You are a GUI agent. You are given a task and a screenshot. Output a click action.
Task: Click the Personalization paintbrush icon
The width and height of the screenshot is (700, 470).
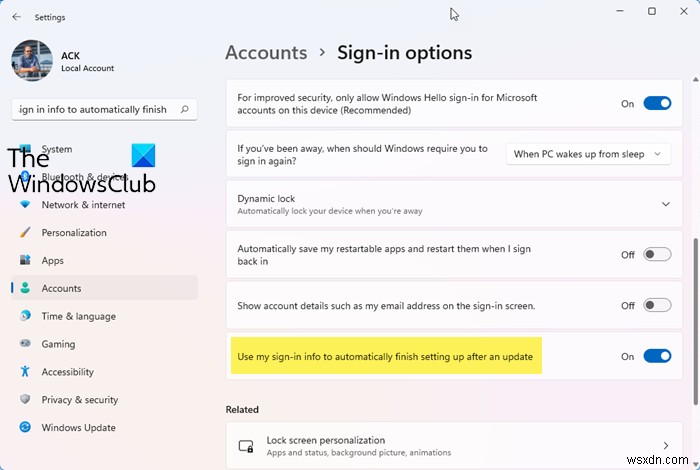(x=25, y=232)
